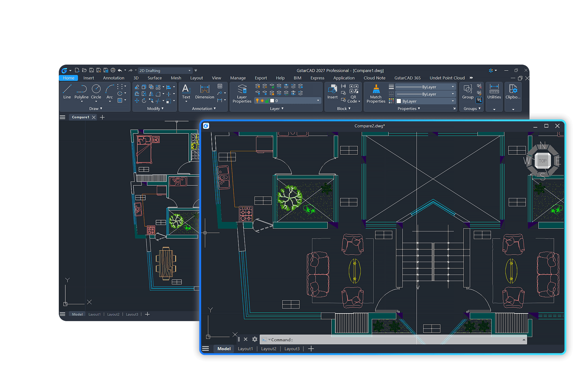Toggle layer 0 lock icon
Screen dimensions: 588x386
267,101
